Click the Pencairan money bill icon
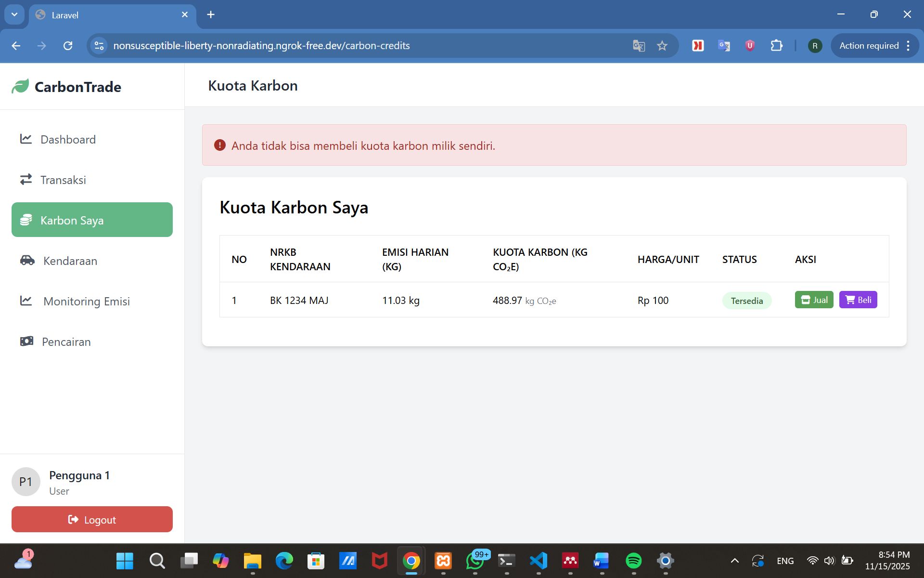Viewport: 924px width, 578px height. pyautogui.click(x=26, y=342)
